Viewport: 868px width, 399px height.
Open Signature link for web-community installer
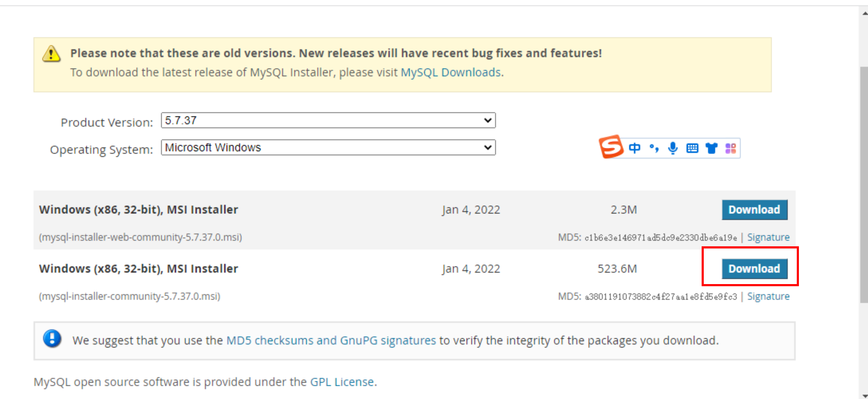(x=768, y=237)
